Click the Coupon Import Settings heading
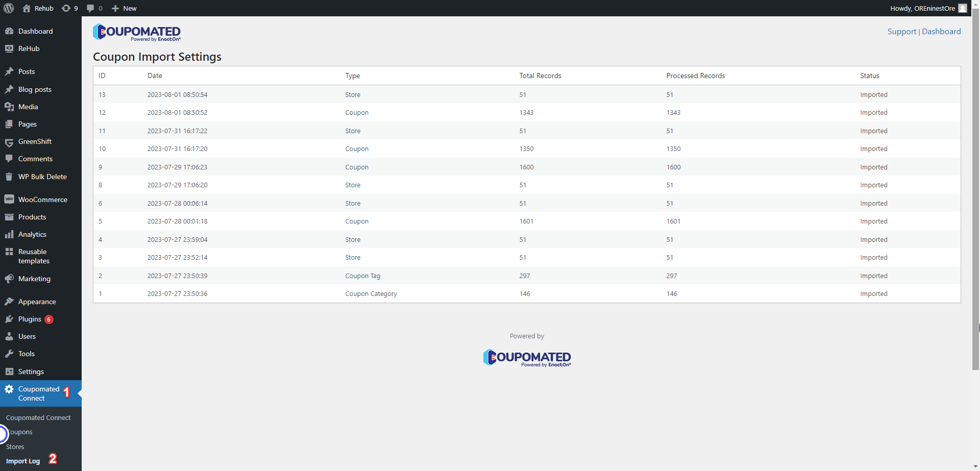This screenshot has height=471, width=980. click(x=157, y=57)
